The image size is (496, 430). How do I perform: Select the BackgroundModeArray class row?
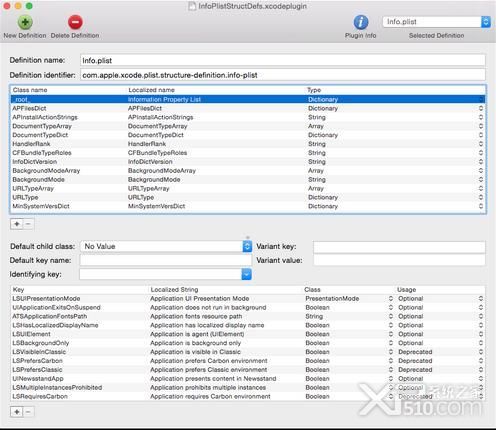(248, 171)
